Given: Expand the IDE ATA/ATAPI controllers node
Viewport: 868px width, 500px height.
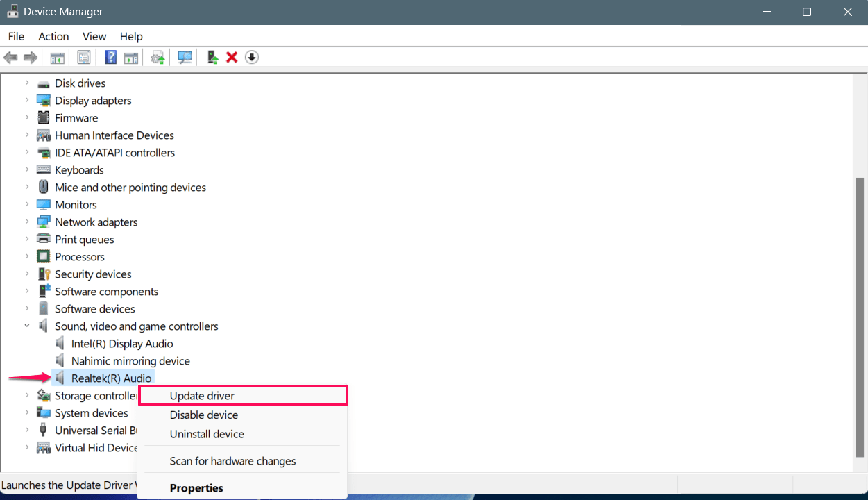Looking at the screenshot, I should [x=27, y=153].
